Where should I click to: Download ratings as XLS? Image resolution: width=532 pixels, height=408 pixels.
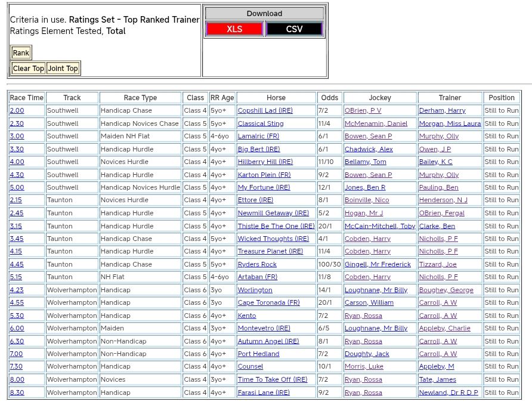tap(234, 29)
